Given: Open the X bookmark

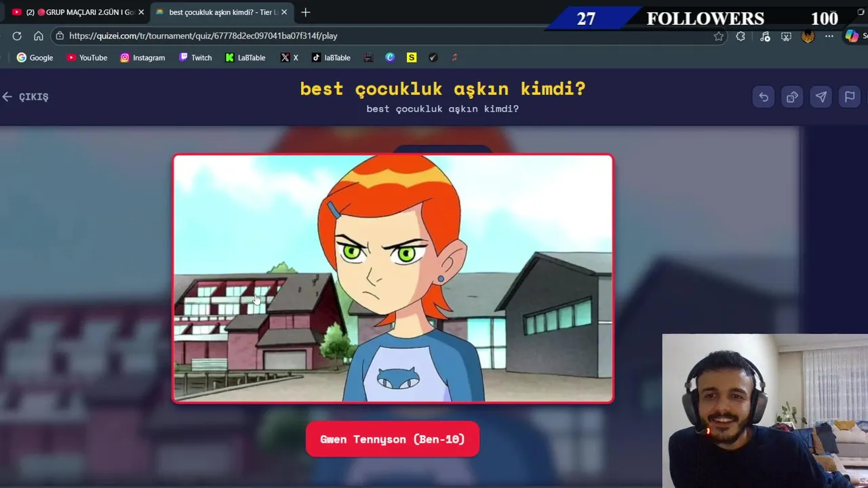Looking at the screenshot, I should pos(290,58).
